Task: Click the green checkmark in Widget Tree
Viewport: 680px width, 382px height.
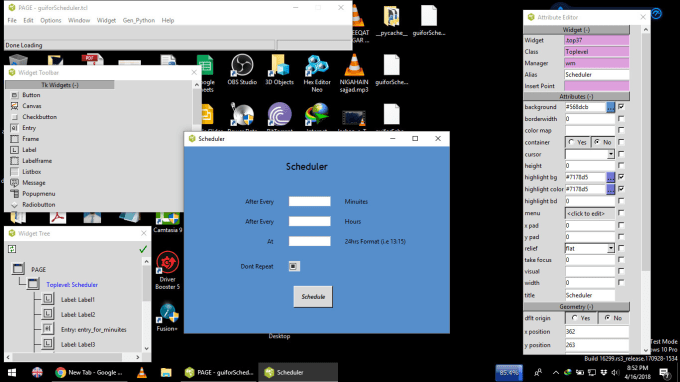Action: (143, 249)
